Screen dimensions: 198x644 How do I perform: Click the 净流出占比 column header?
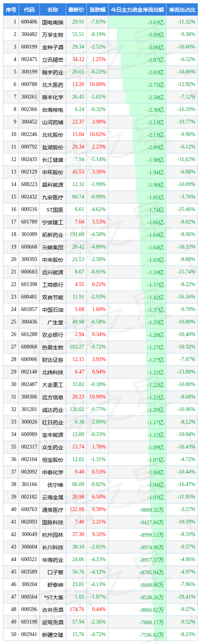pyautogui.click(x=182, y=9)
